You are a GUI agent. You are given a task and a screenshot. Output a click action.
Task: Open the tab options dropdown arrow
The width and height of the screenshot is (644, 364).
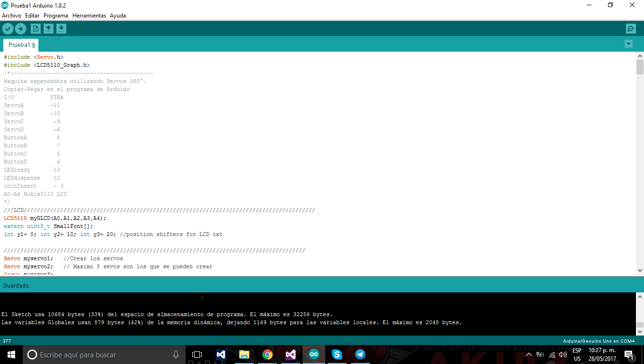click(628, 44)
